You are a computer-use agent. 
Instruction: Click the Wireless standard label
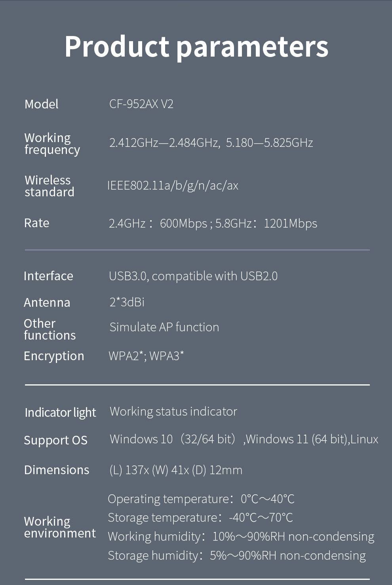point(49,186)
